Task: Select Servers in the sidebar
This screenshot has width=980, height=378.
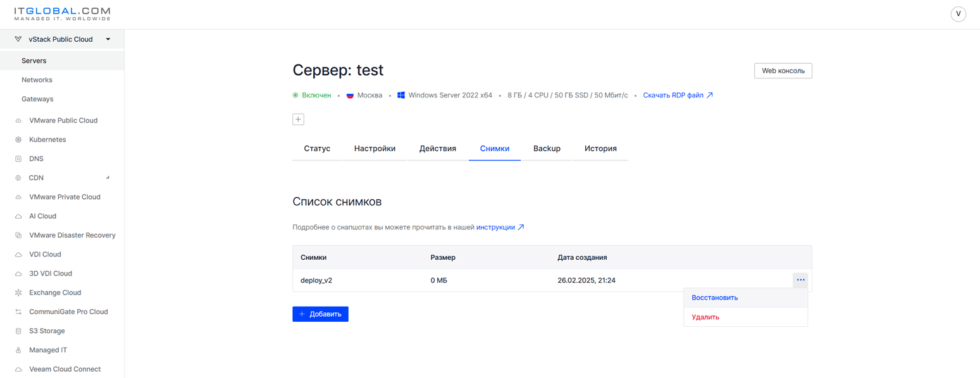Action: [x=62, y=61]
